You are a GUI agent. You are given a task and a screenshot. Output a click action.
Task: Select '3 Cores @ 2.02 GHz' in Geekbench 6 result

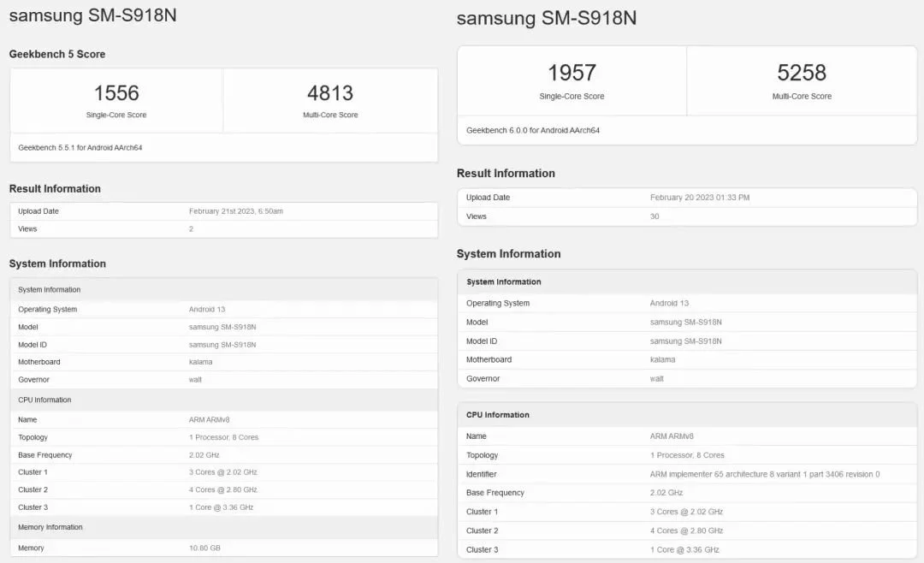pyautogui.click(x=686, y=512)
